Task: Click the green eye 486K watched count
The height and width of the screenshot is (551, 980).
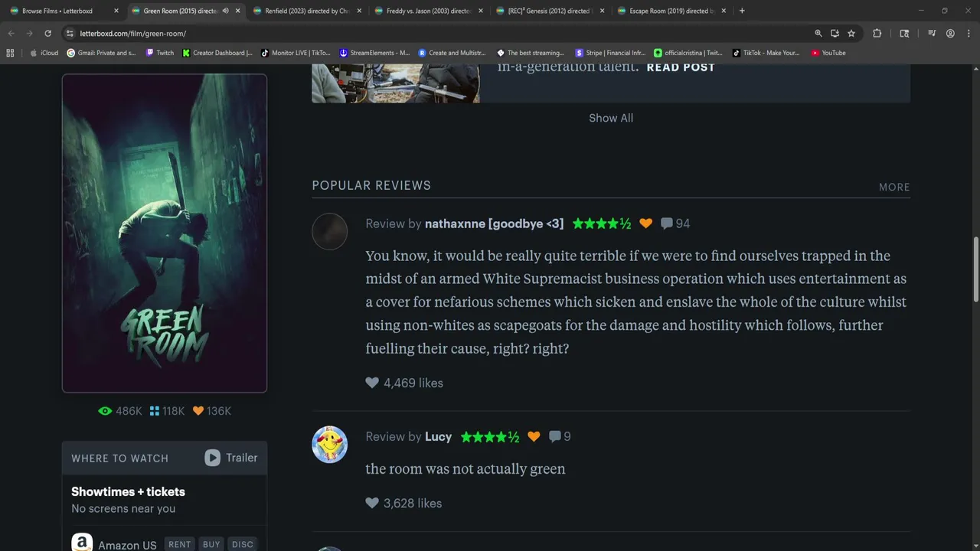Action: (120, 411)
